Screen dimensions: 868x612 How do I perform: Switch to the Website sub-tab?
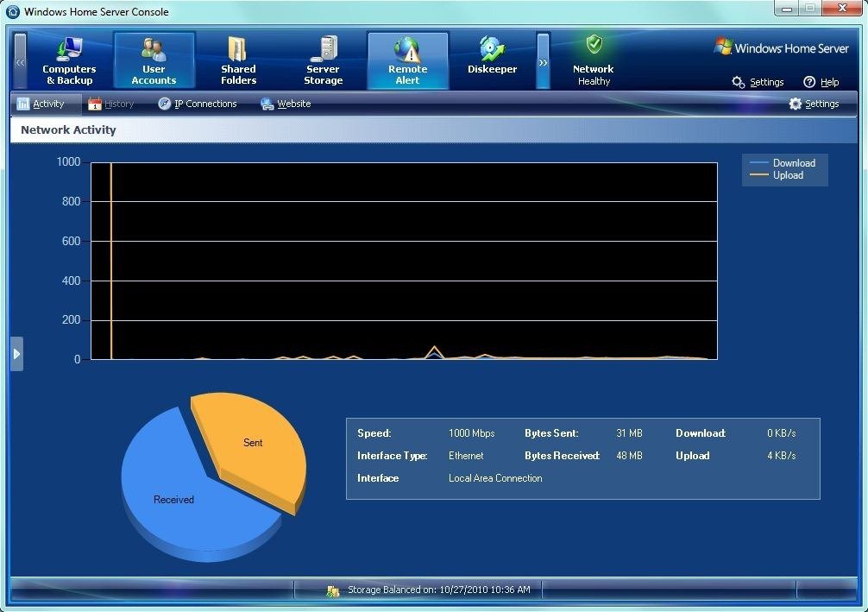tap(286, 104)
